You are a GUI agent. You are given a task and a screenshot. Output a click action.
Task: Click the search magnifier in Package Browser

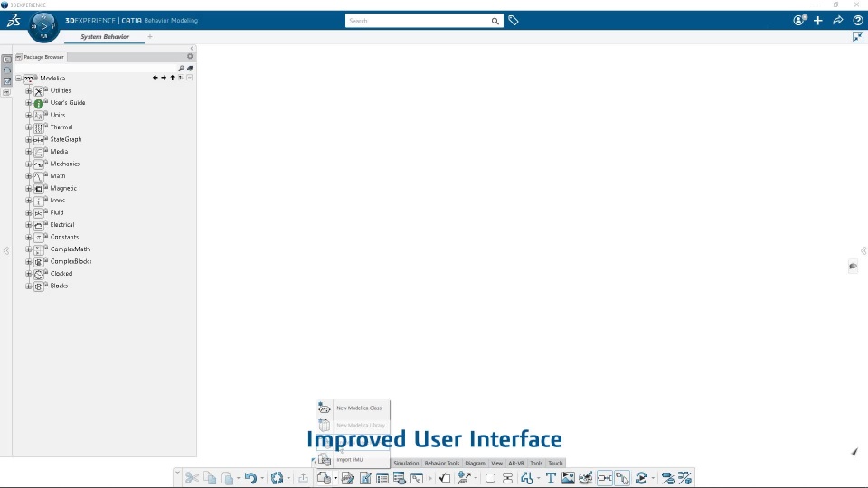pos(181,69)
